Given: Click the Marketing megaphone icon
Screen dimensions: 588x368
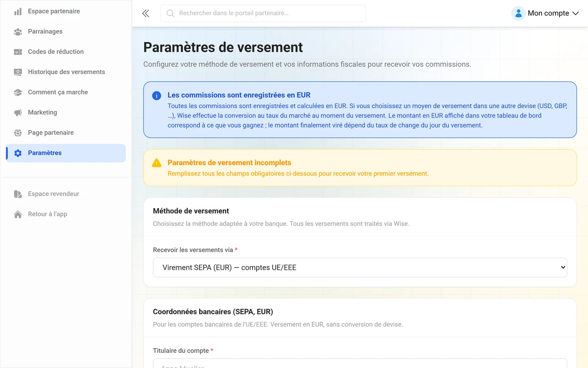Looking at the screenshot, I should [x=18, y=112].
